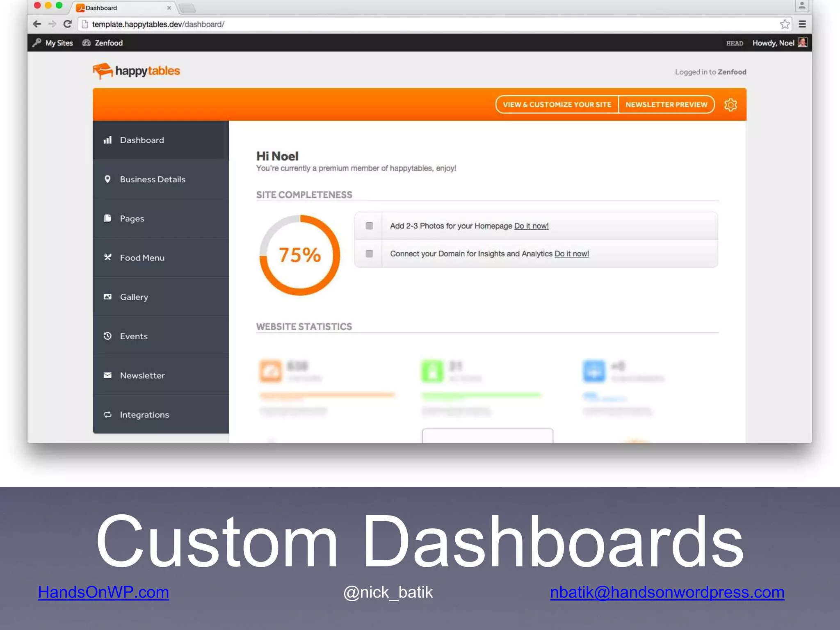Viewport: 840px width, 630px height.
Task: Open Zenfood site menu in admin bar
Action: point(109,43)
